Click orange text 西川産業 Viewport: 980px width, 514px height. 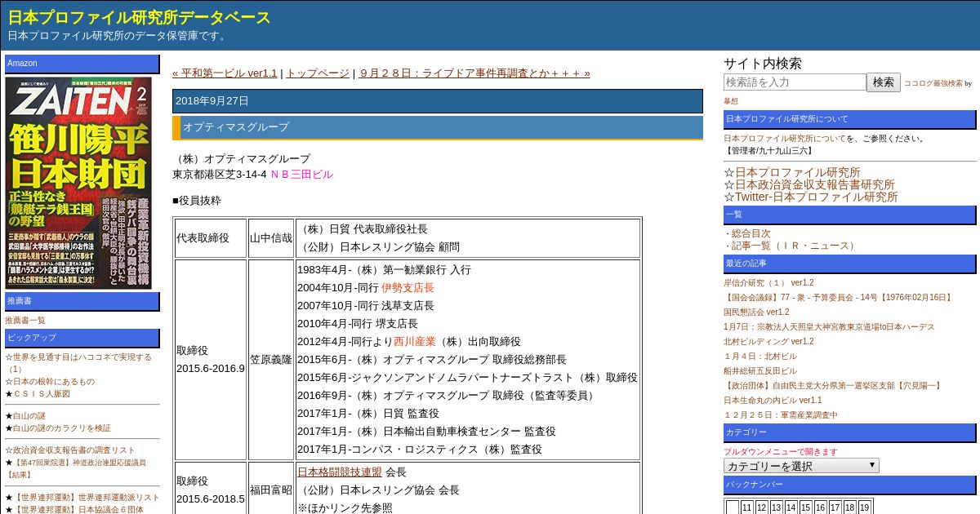click(415, 342)
